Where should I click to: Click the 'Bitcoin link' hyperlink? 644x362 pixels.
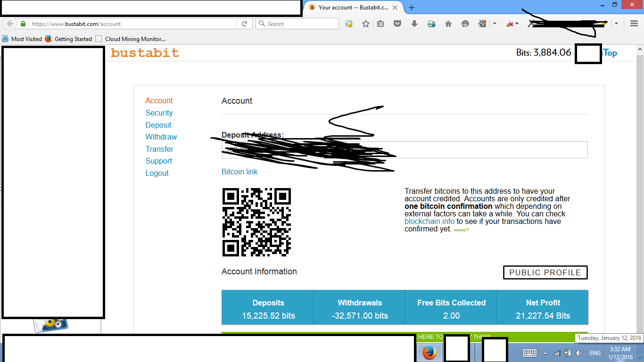[x=239, y=172]
